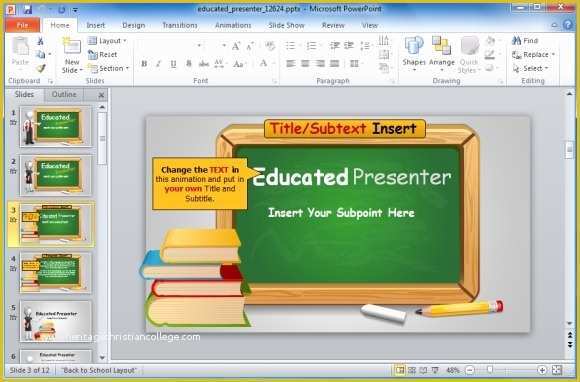Increase list indent level
580x382 pixels.
coord(349,46)
